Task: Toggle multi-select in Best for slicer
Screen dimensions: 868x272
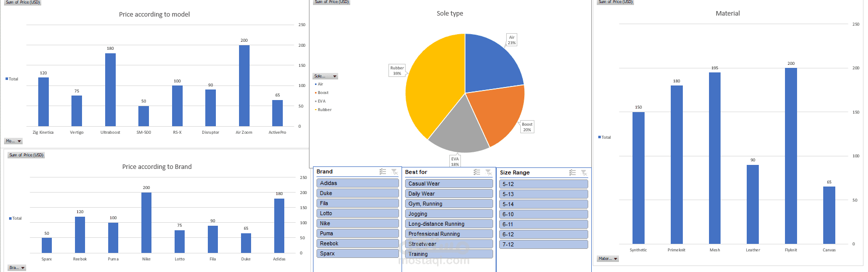Action: coord(477,172)
